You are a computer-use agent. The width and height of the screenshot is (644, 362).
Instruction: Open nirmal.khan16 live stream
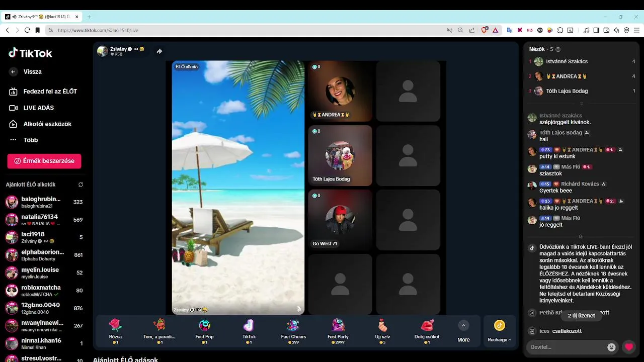click(x=44, y=343)
